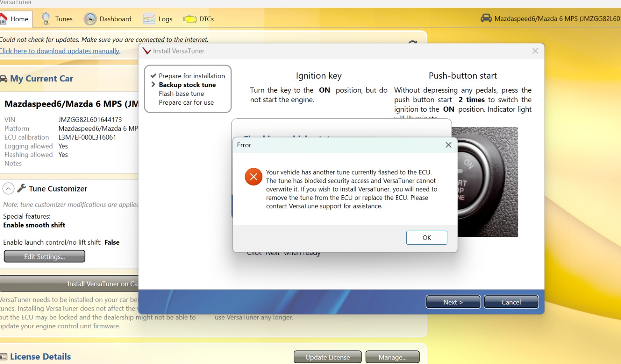The width and height of the screenshot is (621, 364).
Task: Click OK in the Error dialog
Action: pos(427,238)
